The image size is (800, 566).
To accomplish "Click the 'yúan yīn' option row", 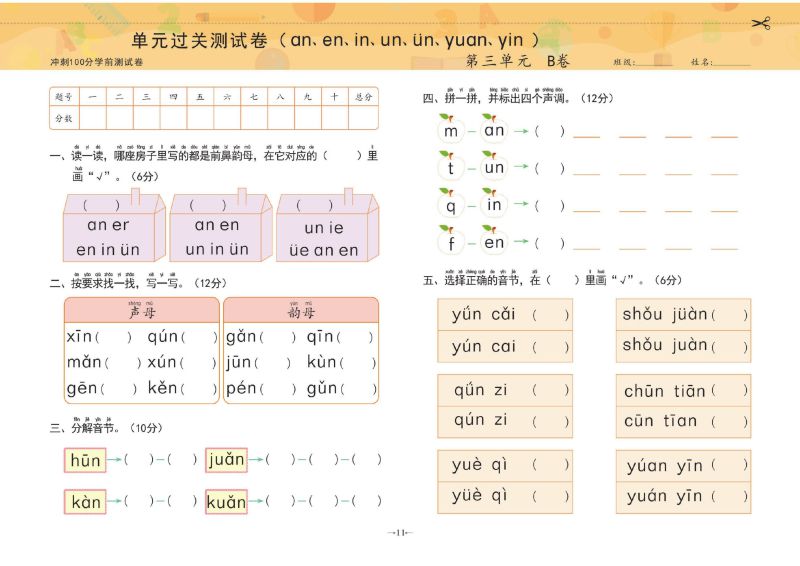I will [x=684, y=465].
